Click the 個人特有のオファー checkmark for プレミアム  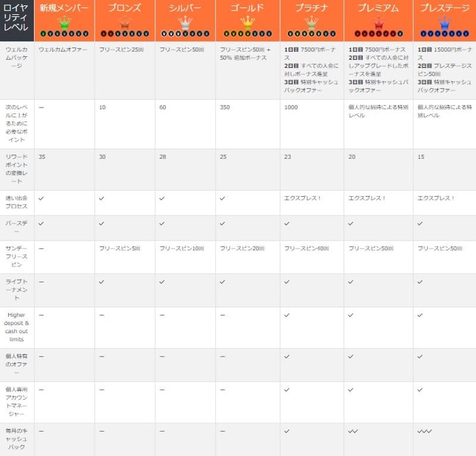pos(351,357)
